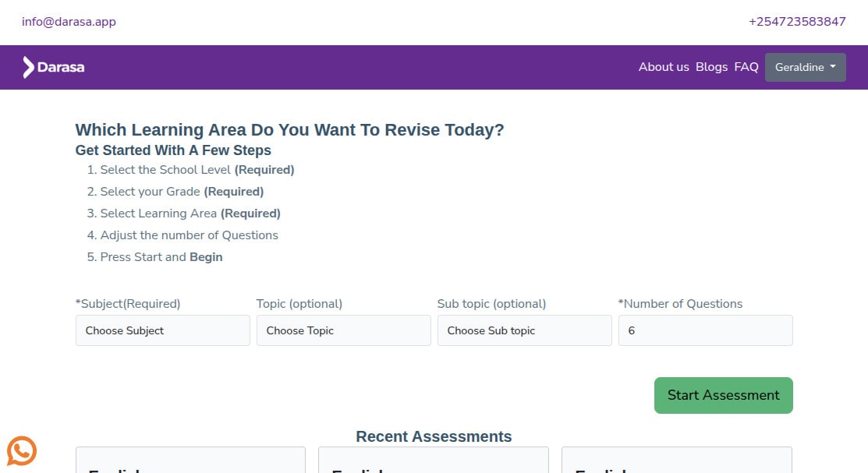Open the Choose Subject dropdown
868x473 pixels.
162,330
